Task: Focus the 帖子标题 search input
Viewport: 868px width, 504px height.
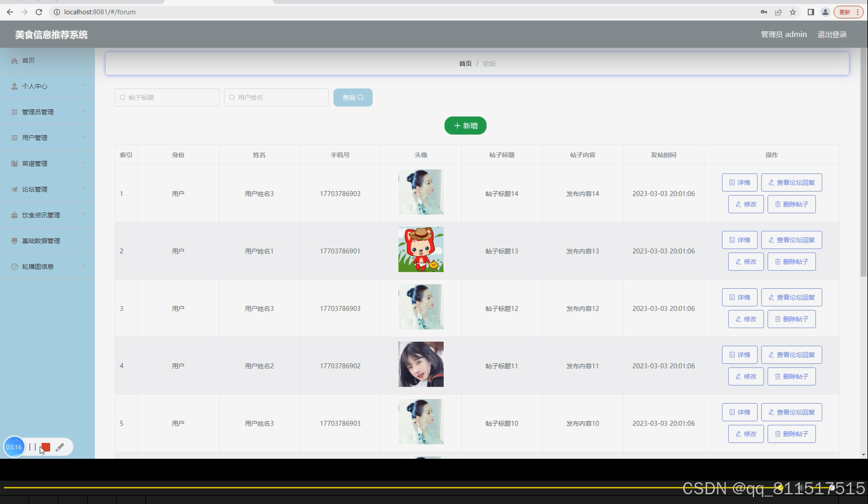Action: pos(167,97)
